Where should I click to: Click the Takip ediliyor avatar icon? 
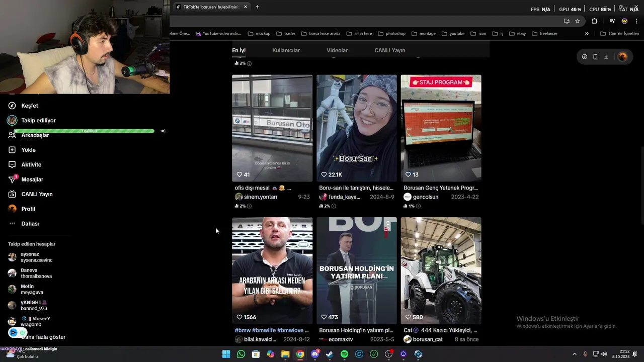[12, 121]
